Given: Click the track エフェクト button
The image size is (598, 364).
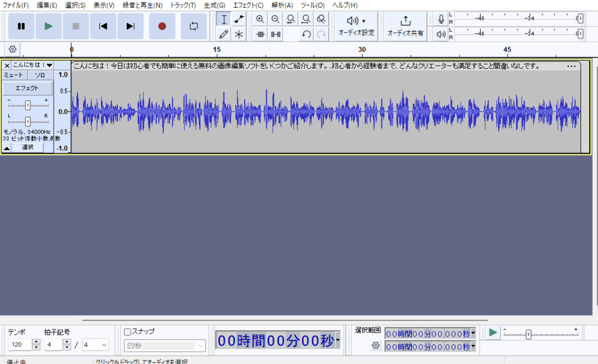Looking at the screenshot, I should pyautogui.click(x=27, y=88).
